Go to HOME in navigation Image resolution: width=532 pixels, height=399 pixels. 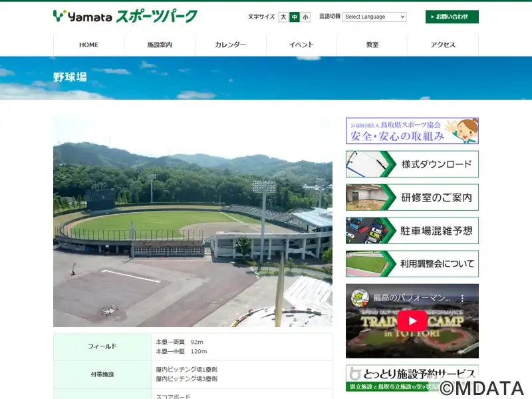pos(89,45)
